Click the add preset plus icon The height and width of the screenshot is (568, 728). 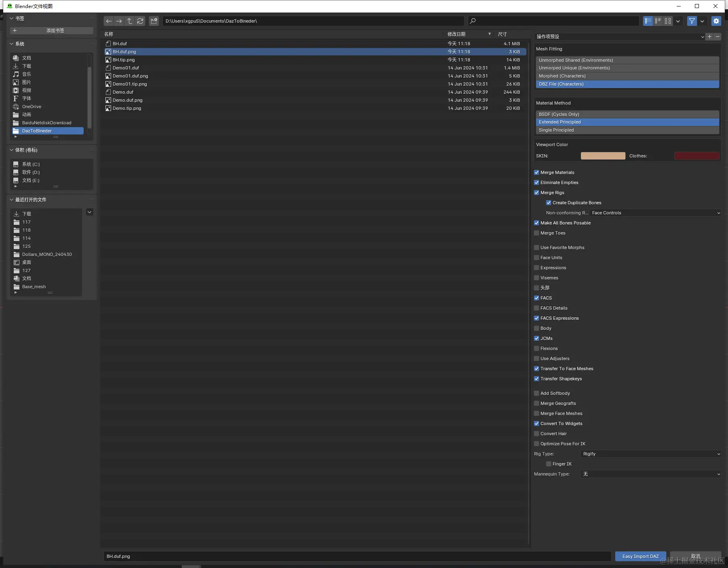coord(709,37)
